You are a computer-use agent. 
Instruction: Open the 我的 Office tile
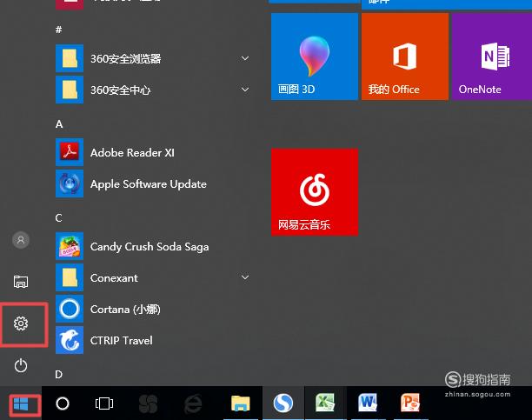pos(405,57)
